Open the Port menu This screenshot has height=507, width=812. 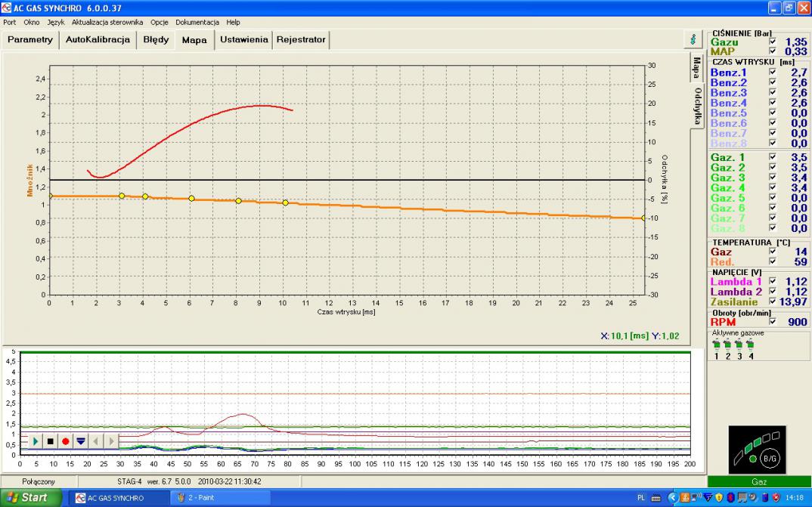tap(9, 22)
